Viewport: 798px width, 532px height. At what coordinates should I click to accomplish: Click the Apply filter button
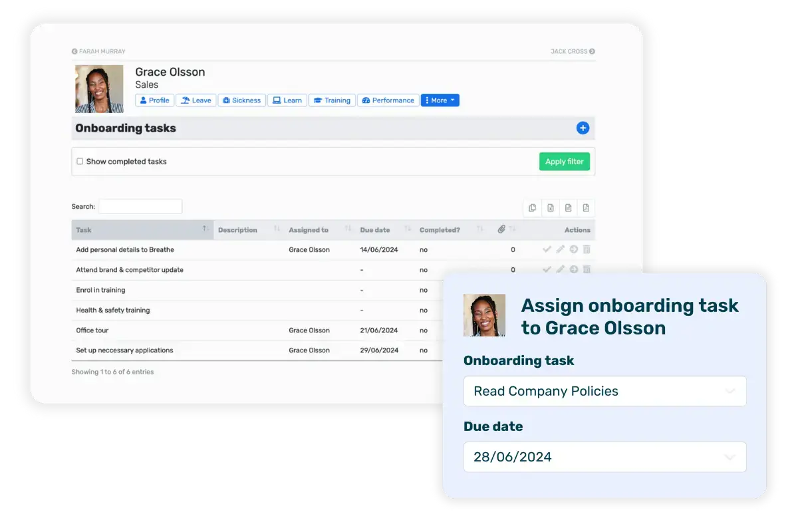coord(564,161)
